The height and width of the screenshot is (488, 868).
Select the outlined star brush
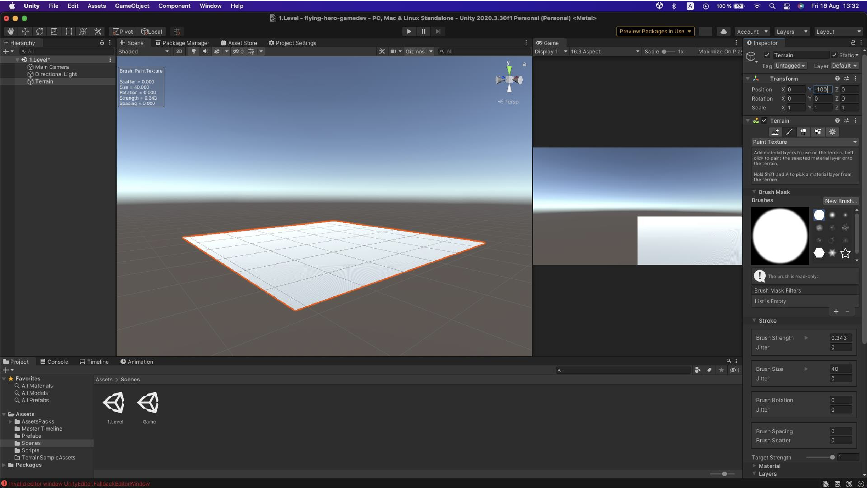coord(845,253)
